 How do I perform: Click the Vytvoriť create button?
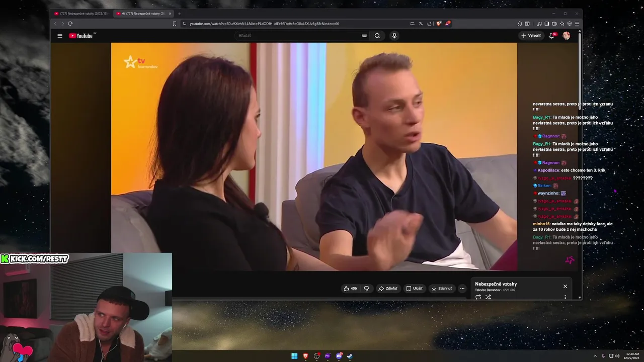tap(531, 36)
